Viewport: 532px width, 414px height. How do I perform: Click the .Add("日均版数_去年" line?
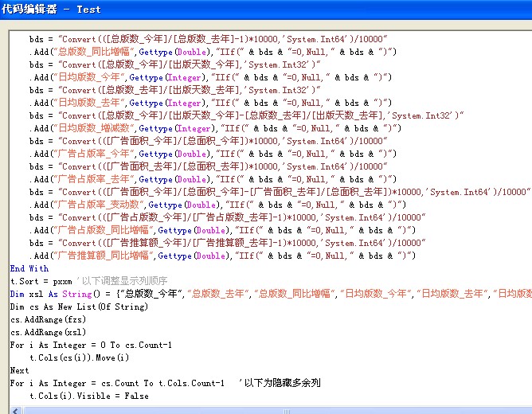[x=210, y=103]
